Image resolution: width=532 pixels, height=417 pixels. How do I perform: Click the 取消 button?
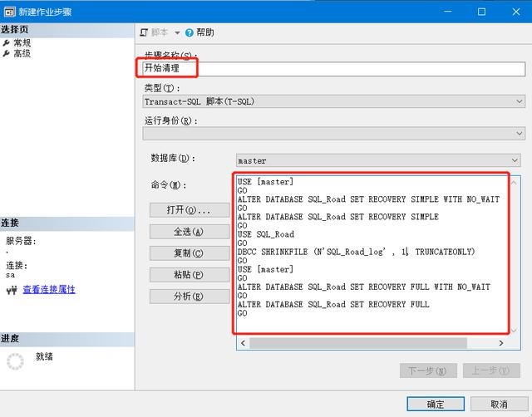tap(499, 404)
